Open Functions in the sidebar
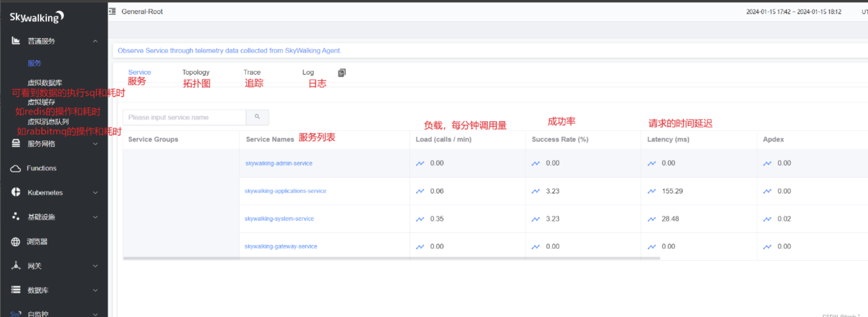 [42, 168]
